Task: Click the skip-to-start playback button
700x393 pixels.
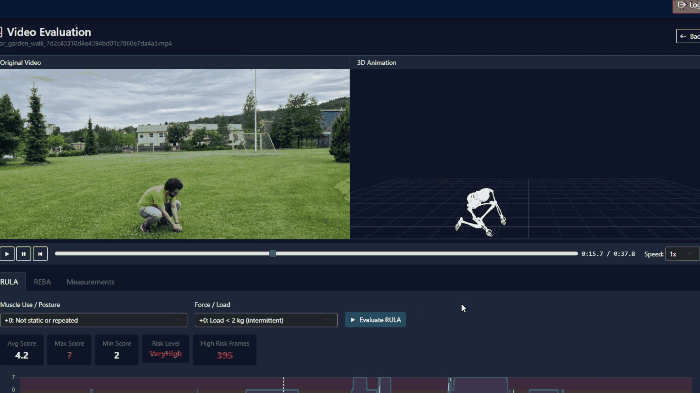Action: click(x=40, y=254)
